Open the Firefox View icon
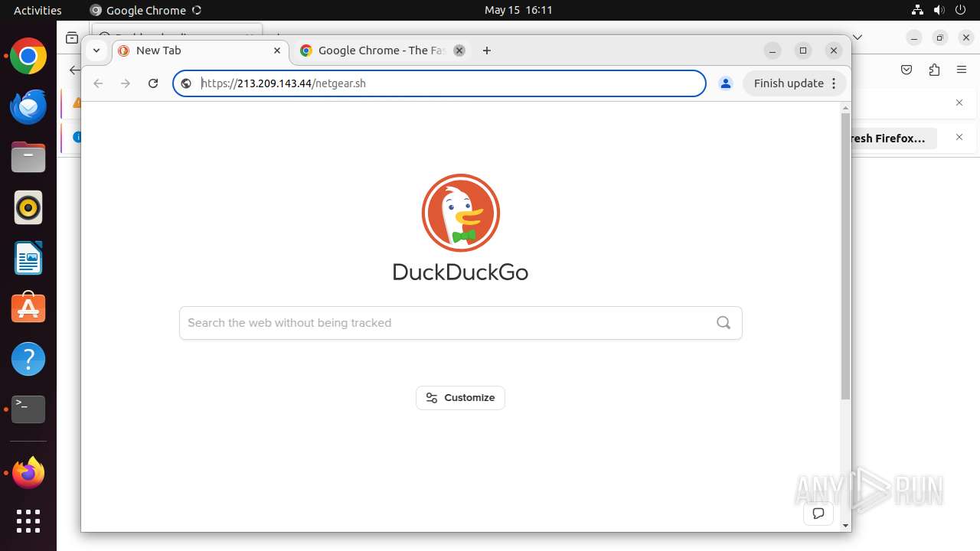This screenshot has height=551, width=980. 71,37
